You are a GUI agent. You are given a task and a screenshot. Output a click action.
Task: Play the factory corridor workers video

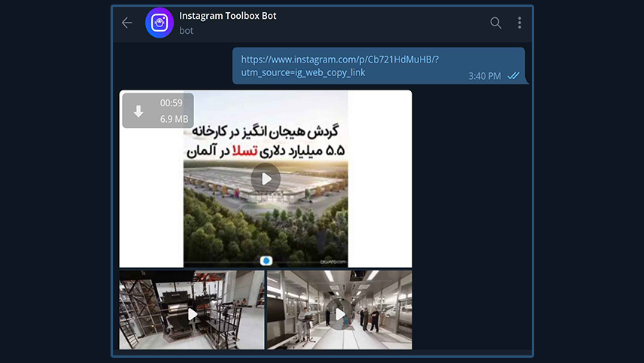tap(339, 314)
